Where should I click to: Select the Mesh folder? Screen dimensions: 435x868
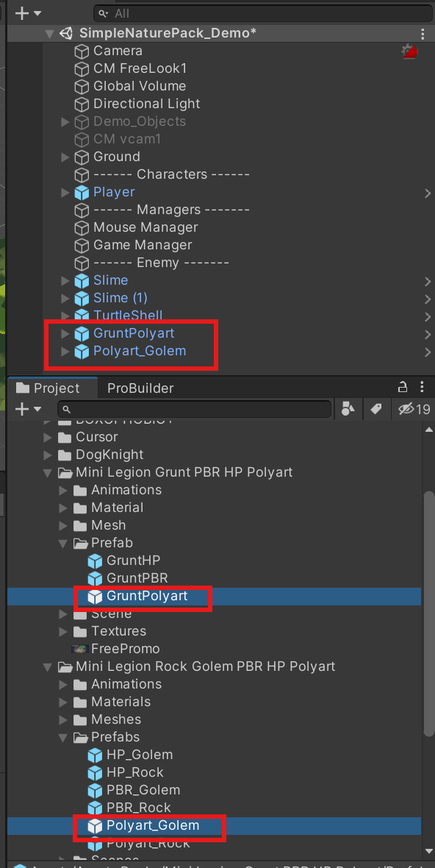(x=108, y=525)
